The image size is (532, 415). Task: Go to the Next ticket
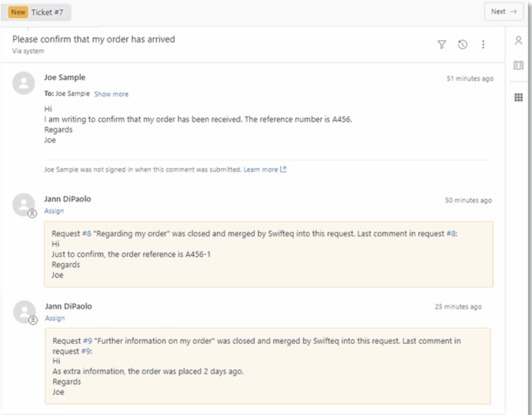pos(503,12)
